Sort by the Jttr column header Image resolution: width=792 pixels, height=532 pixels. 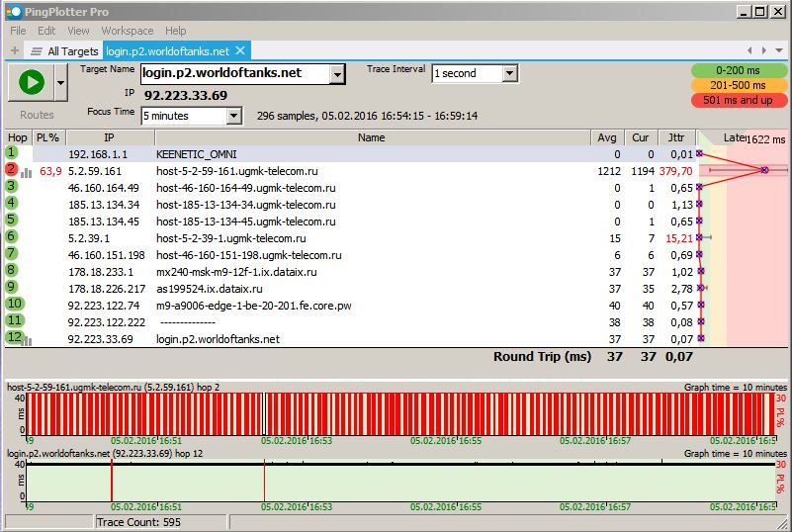[x=676, y=137]
